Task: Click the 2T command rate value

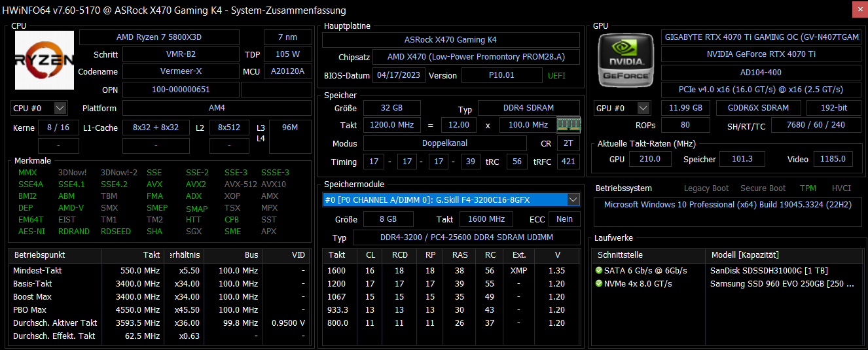Action: point(568,143)
